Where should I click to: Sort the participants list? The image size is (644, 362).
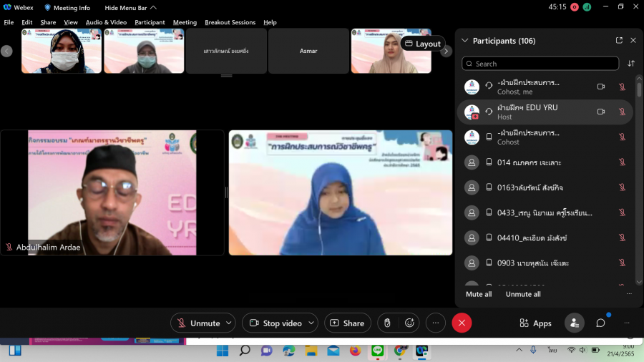coord(631,64)
